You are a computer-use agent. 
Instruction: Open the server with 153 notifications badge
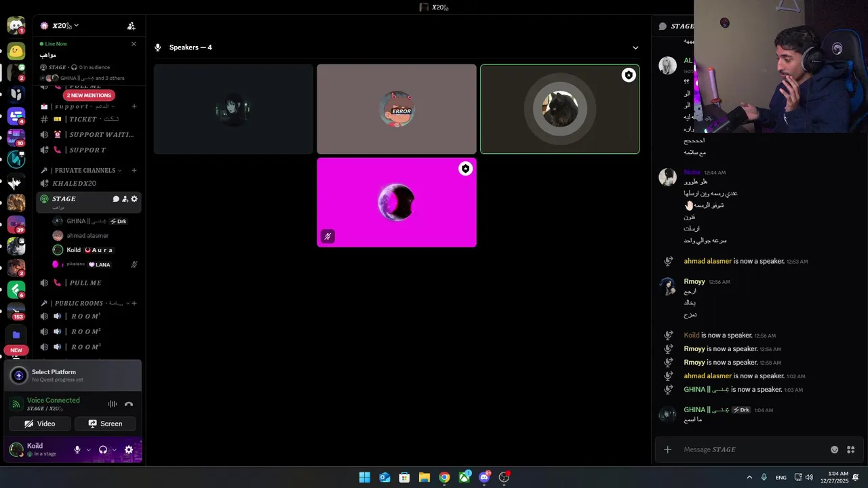pyautogui.click(x=16, y=311)
